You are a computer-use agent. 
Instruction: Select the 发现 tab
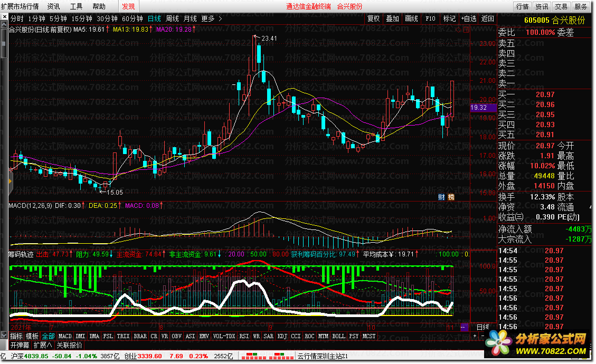pyautogui.click(x=128, y=6)
